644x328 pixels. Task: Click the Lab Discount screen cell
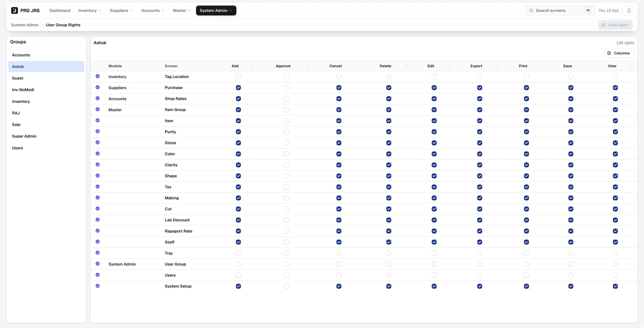point(177,220)
